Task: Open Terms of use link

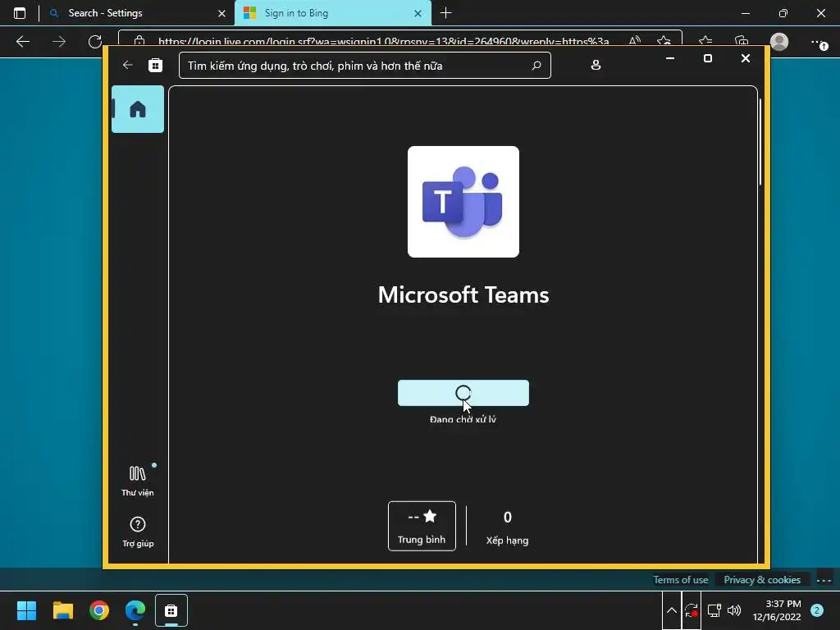Action: (680, 580)
